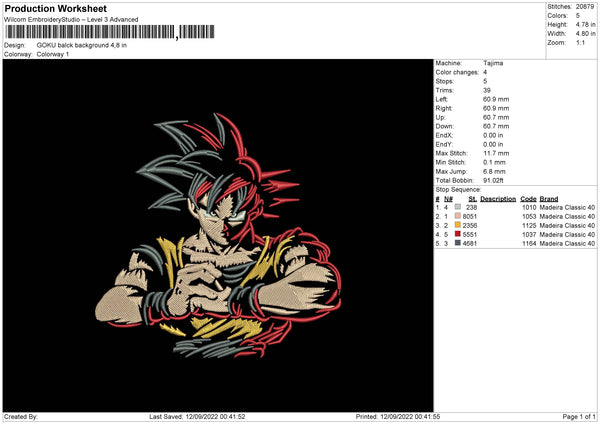Select the 'Colorway 1' value
Viewport: 600px width, 424px height.
tap(53, 54)
